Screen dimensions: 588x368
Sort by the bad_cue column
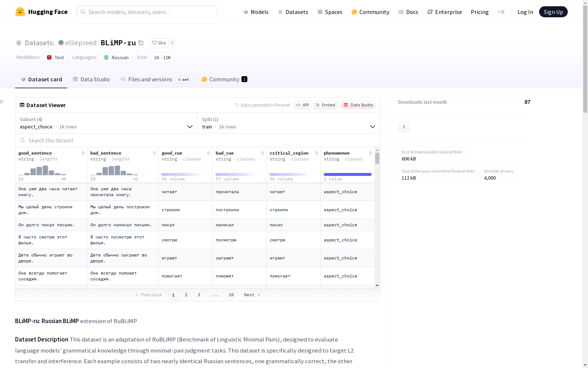262,153
